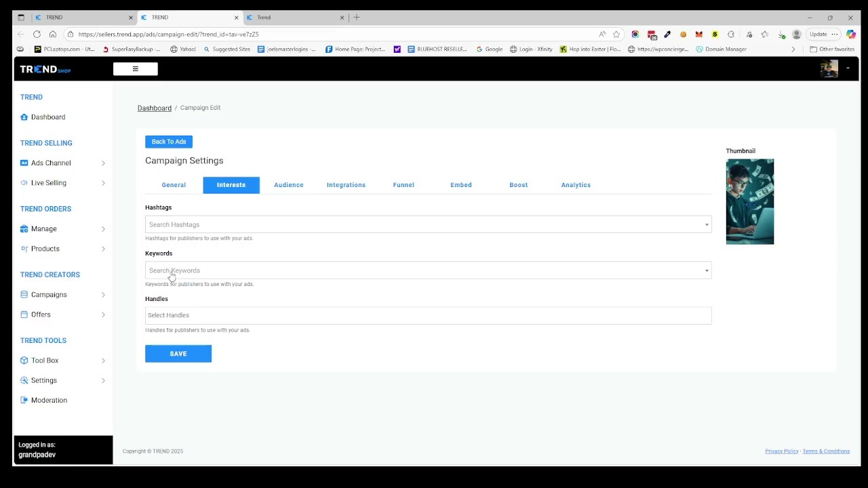Expand the Products submenu chevron
868x488 pixels.
(x=103, y=249)
